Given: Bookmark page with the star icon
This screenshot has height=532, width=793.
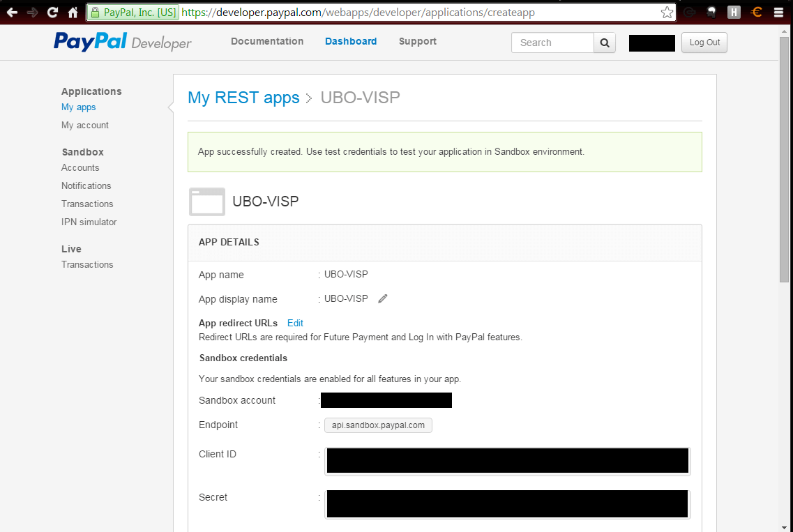Looking at the screenshot, I should [x=667, y=12].
